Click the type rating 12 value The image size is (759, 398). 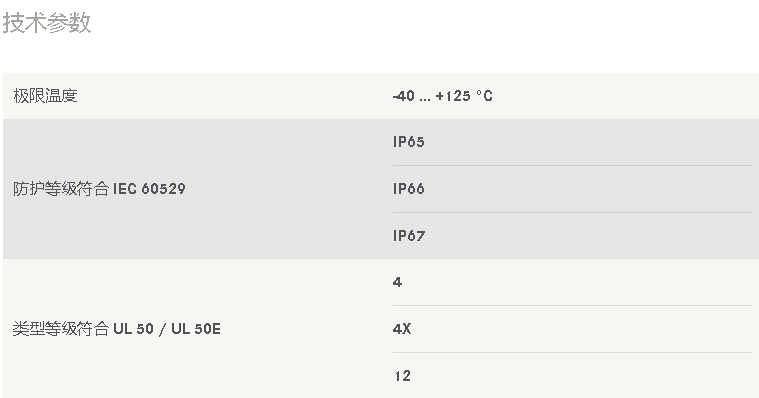point(402,376)
